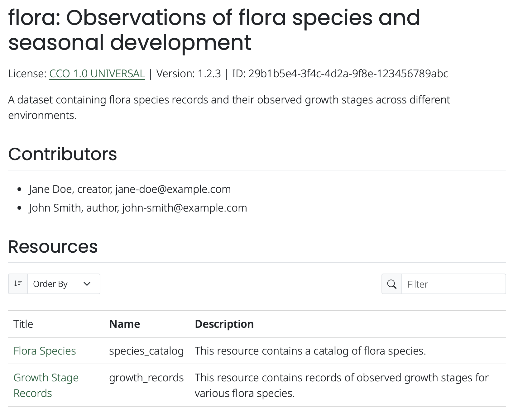Click the Jane Doe contributor entry
518x420 pixels.
pos(130,189)
